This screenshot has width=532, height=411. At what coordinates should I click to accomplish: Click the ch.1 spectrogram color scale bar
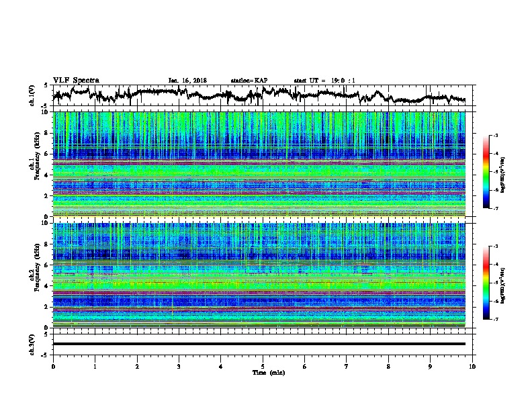[x=486, y=172]
